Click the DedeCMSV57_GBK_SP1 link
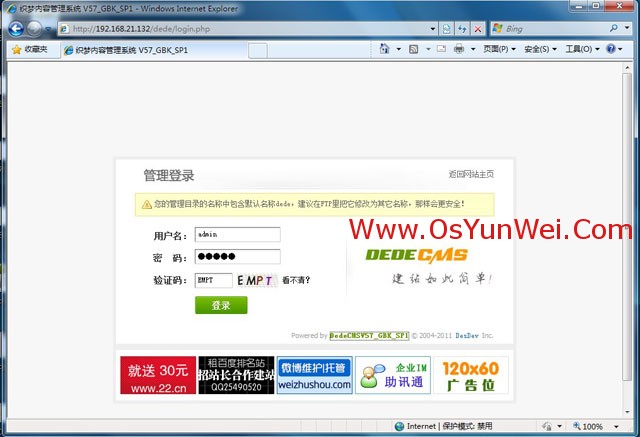The image size is (640, 437). point(369,335)
